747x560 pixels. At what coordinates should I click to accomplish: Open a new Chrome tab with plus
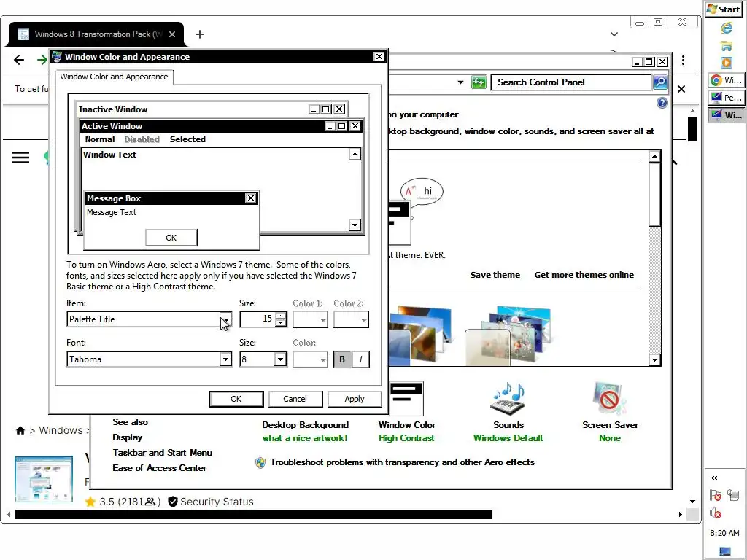coord(200,34)
